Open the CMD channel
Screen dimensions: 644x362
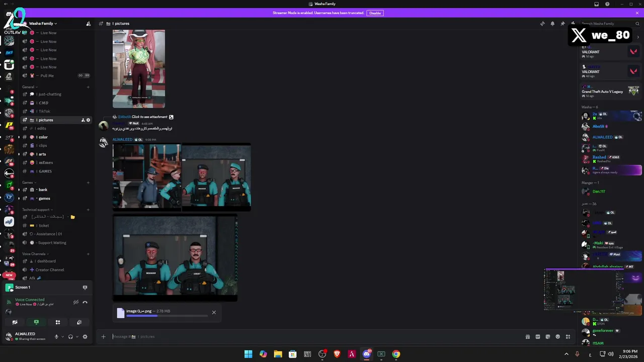point(56,103)
